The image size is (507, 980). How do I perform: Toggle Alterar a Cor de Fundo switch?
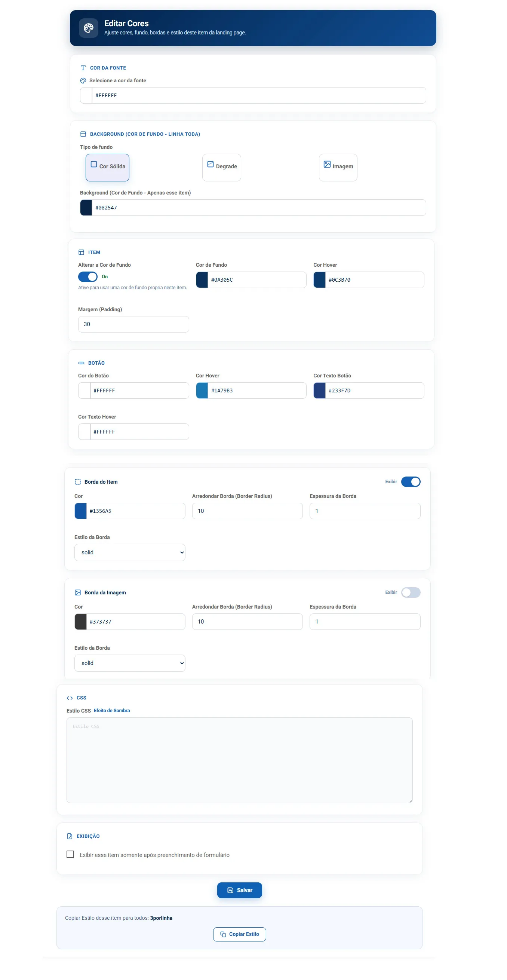point(88,277)
